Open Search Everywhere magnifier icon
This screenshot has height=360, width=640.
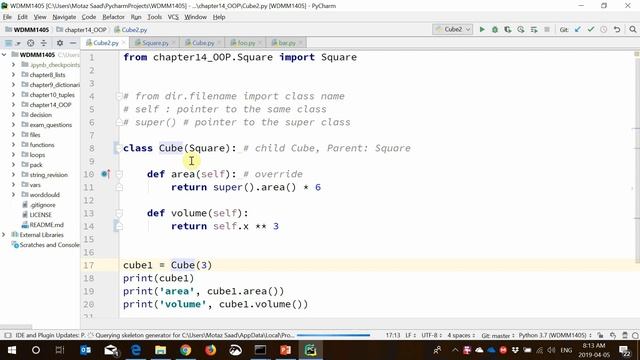(632, 29)
